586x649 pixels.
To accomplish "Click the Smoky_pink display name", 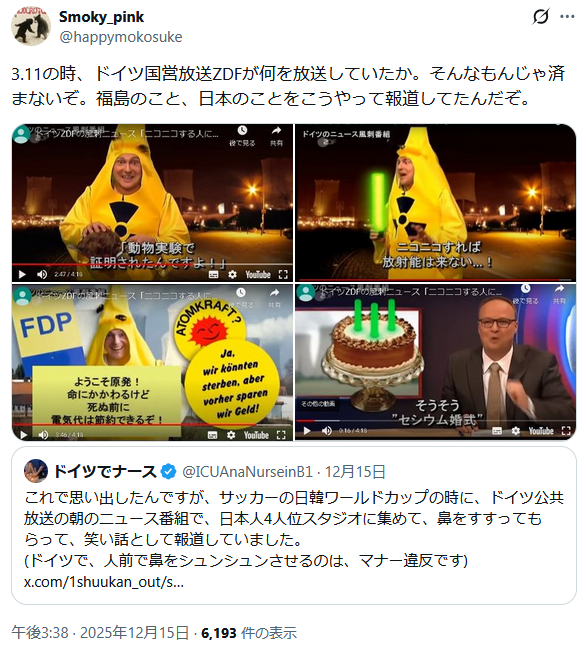I will (101, 17).
